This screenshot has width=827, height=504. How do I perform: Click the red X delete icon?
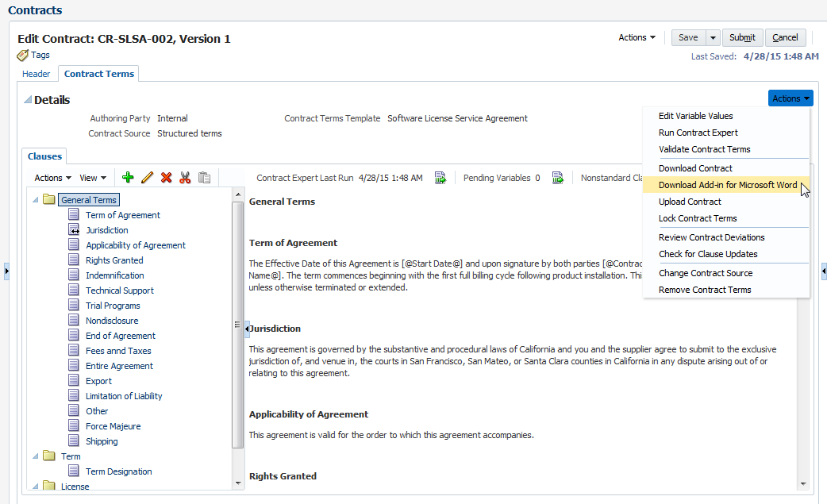(166, 178)
